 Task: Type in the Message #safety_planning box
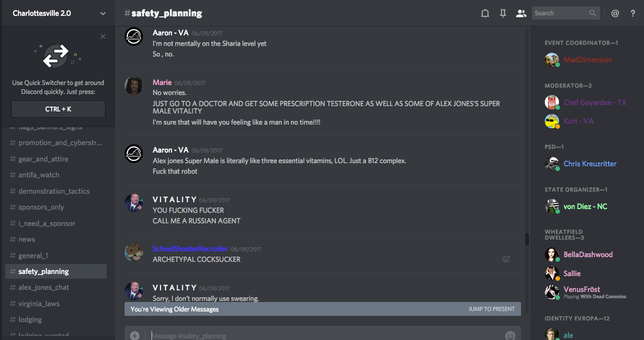tap(317, 335)
